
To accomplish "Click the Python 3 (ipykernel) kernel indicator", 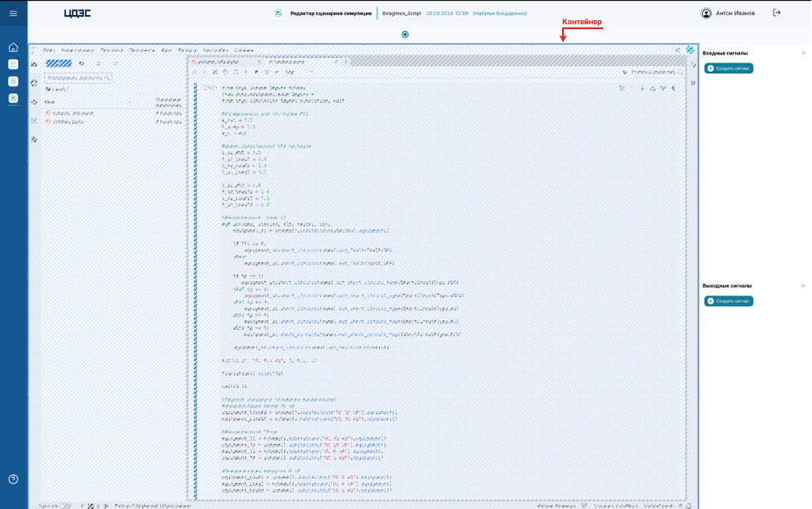I will (x=652, y=73).
